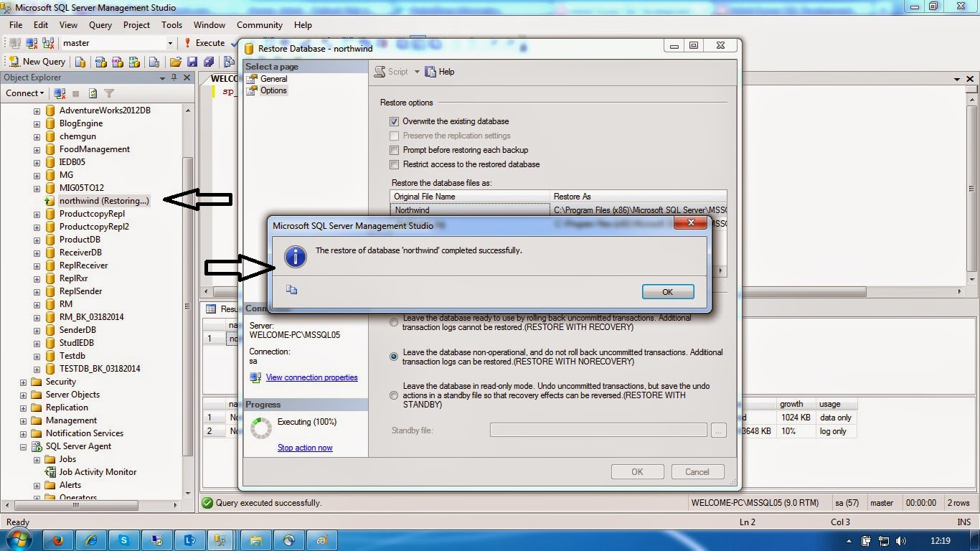Open Skype from the taskbar
The image size is (980, 551).
124,540
